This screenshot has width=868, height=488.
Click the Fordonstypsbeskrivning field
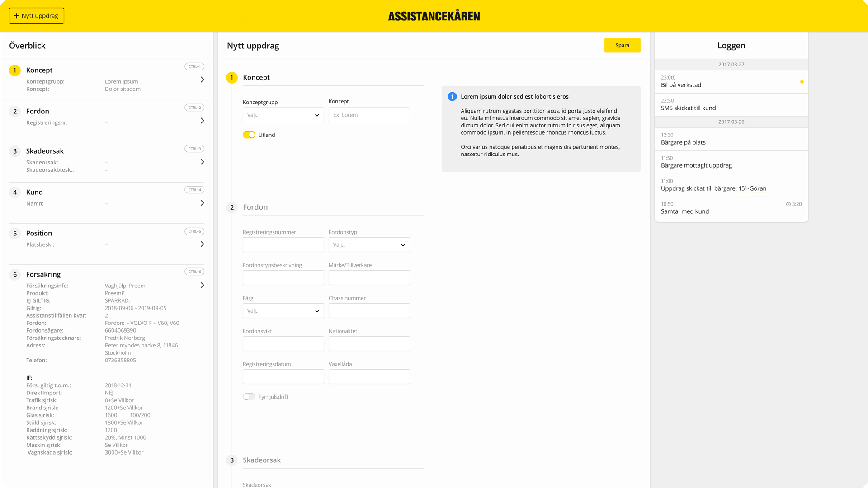[x=283, y=278]
